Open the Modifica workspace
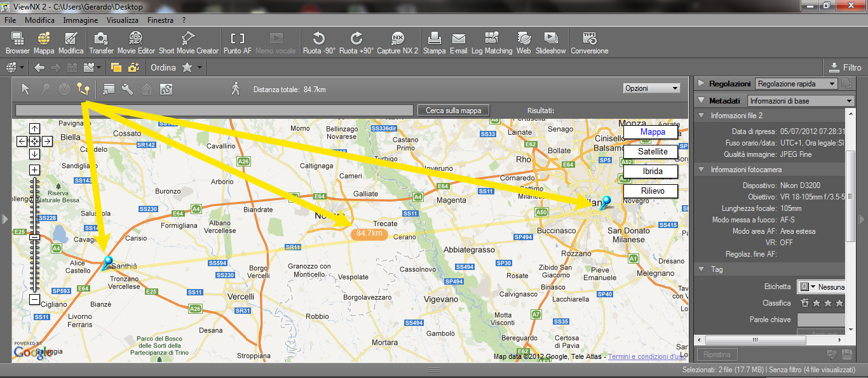Image resolution: width=868 pixels, height=378 pixels. pyautogui.click(x=71, y=43)
